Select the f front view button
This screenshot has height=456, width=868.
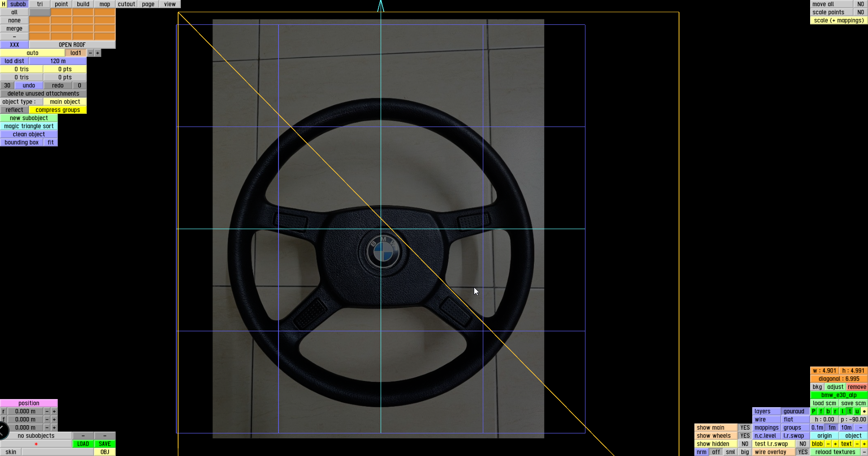coord(821,411)
